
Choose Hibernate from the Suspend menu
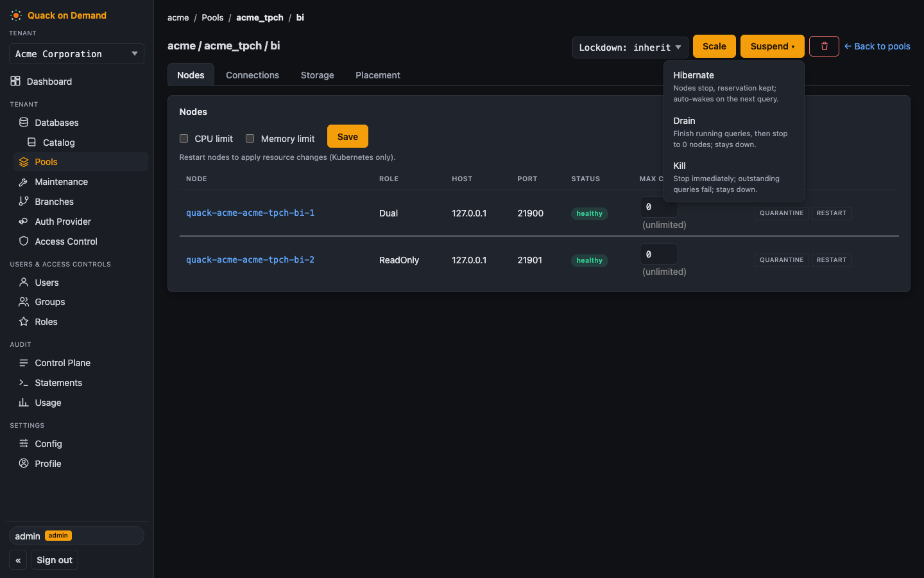click(x=733, y=86)
